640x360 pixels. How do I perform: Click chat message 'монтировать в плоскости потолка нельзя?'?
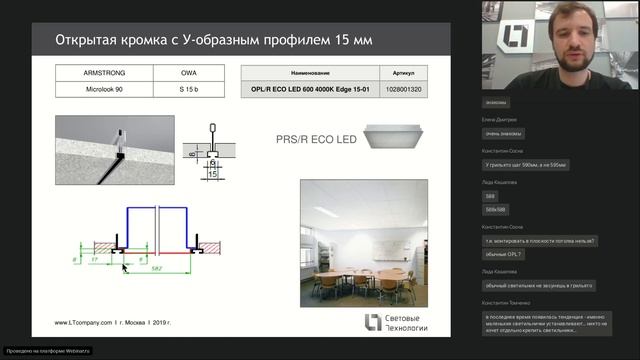point(540,241)
